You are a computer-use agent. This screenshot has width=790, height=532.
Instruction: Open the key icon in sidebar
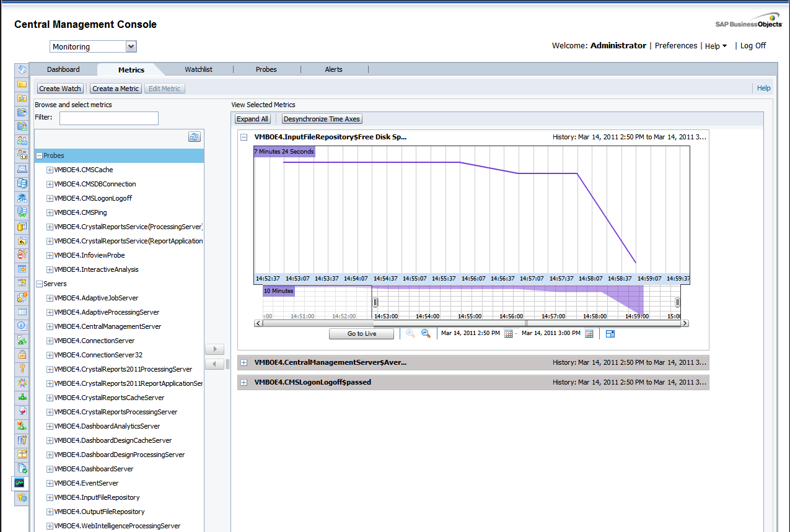[x=22, y=368]
